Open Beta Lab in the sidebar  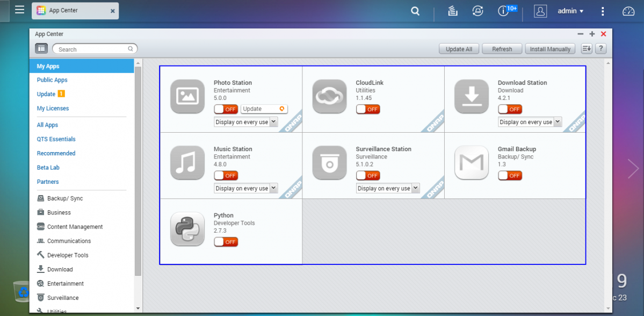point(48,168)
